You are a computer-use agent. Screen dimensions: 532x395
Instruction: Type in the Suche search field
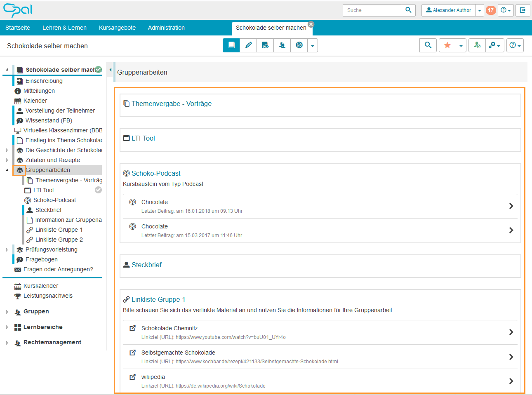coord(372,10)
